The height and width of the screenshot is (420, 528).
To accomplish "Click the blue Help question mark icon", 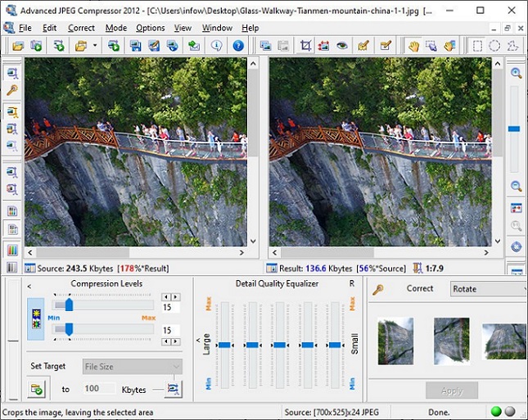I will point(238,46).
